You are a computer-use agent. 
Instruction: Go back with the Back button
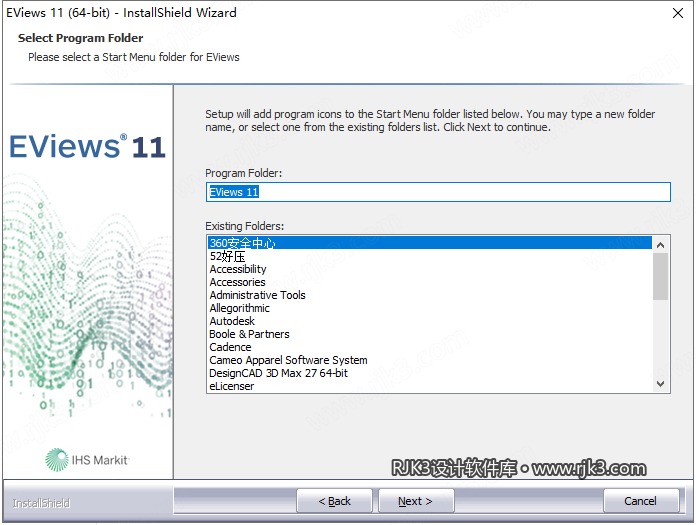pos(334,501)
